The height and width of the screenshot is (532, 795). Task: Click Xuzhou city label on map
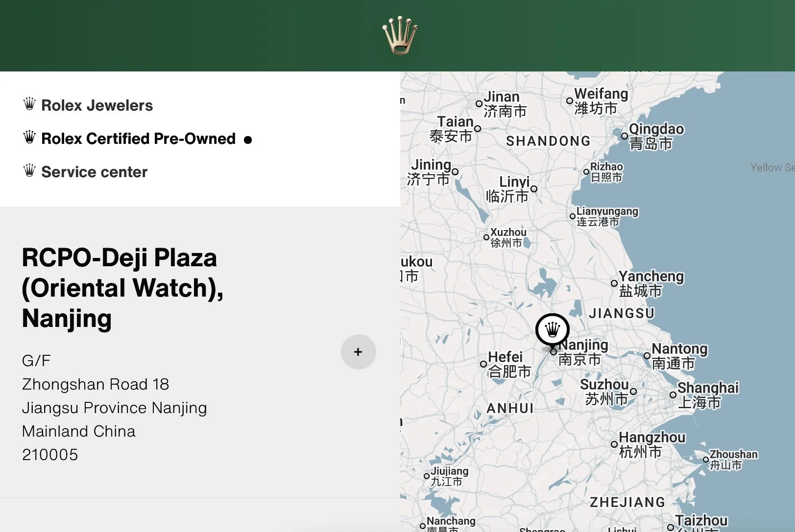point(508,237)
